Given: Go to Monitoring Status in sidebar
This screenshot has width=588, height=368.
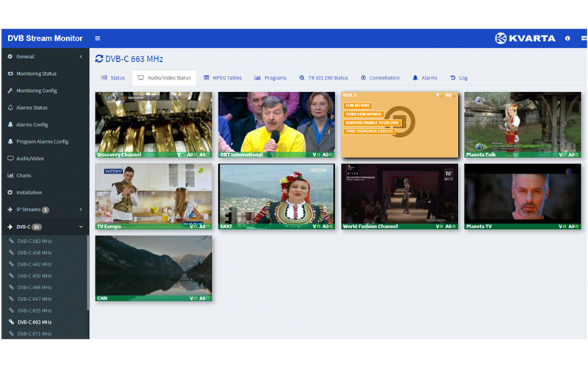Looking at the screenshot, I should (36, 74).
